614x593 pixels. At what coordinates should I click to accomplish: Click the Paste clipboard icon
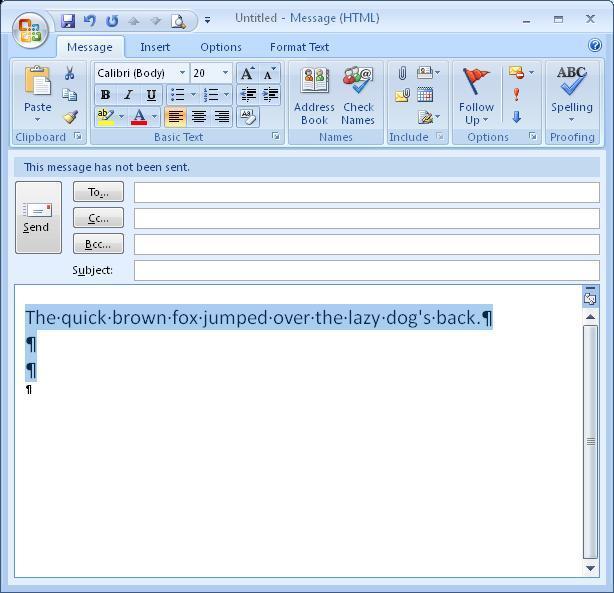(x=38, y=81)
